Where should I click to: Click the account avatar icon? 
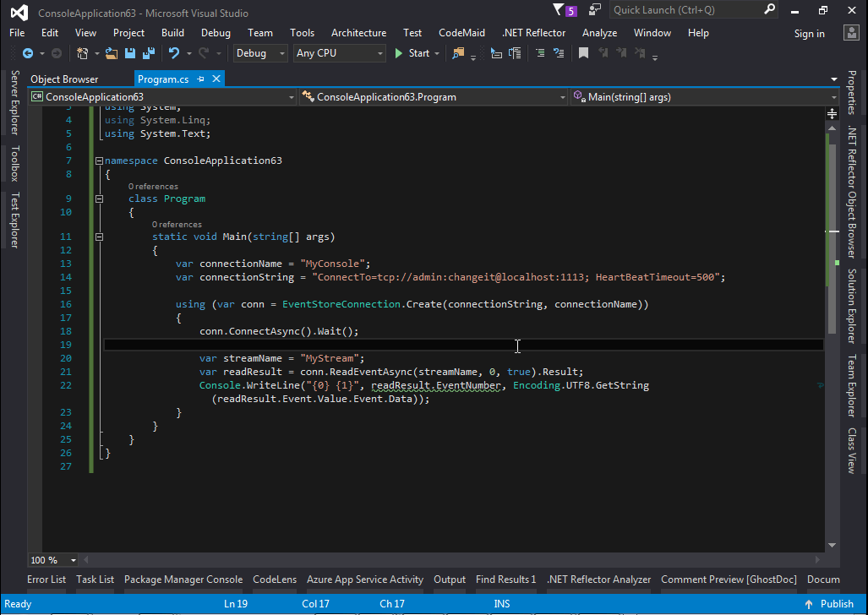click(x=851, y=33)
